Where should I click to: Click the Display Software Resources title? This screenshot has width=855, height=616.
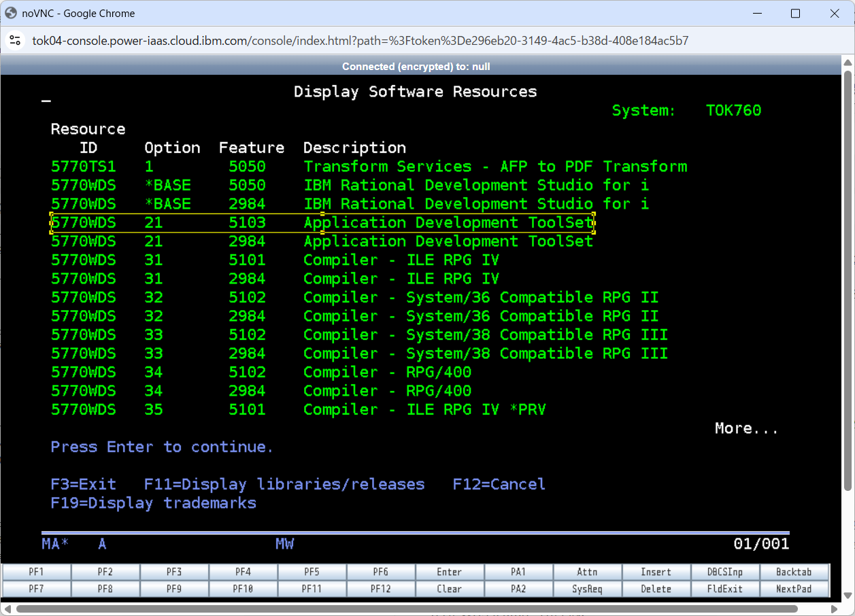(x=416, y=92)
